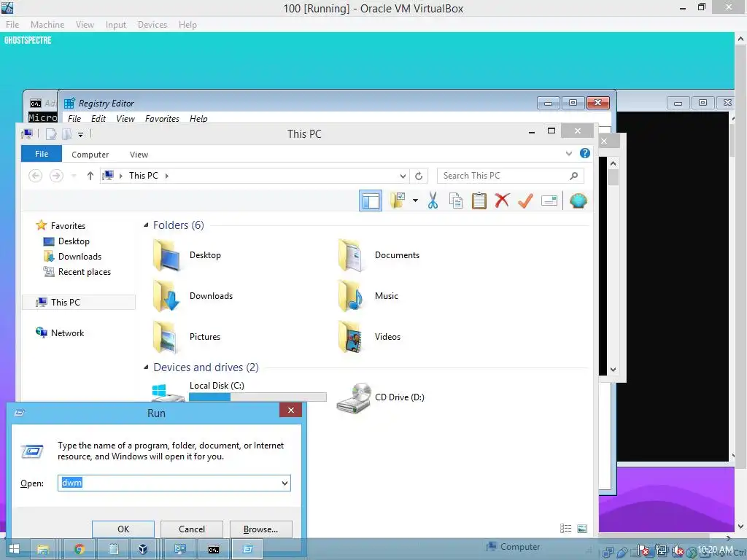Collapse the Devices and drives group

pos(146,367)
